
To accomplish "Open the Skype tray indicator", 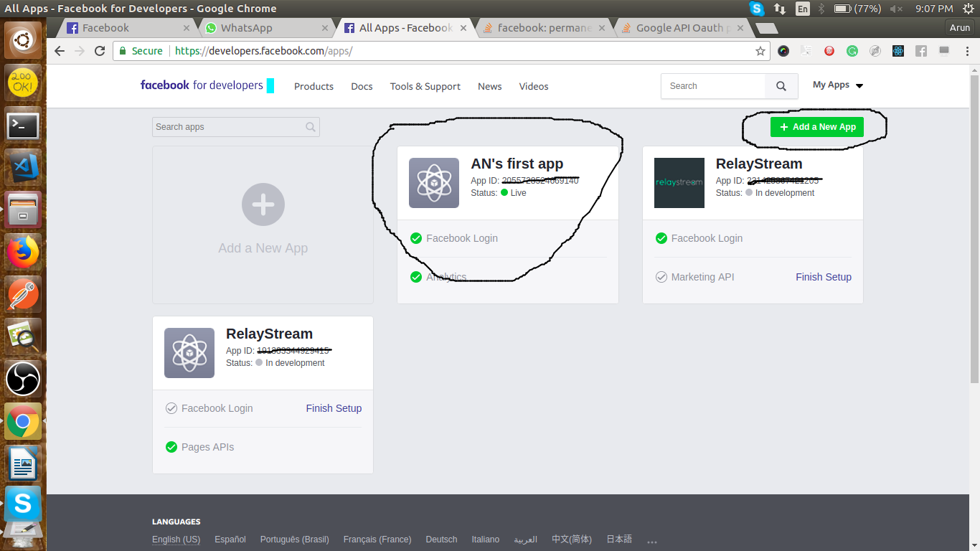I will pos(757,9).
